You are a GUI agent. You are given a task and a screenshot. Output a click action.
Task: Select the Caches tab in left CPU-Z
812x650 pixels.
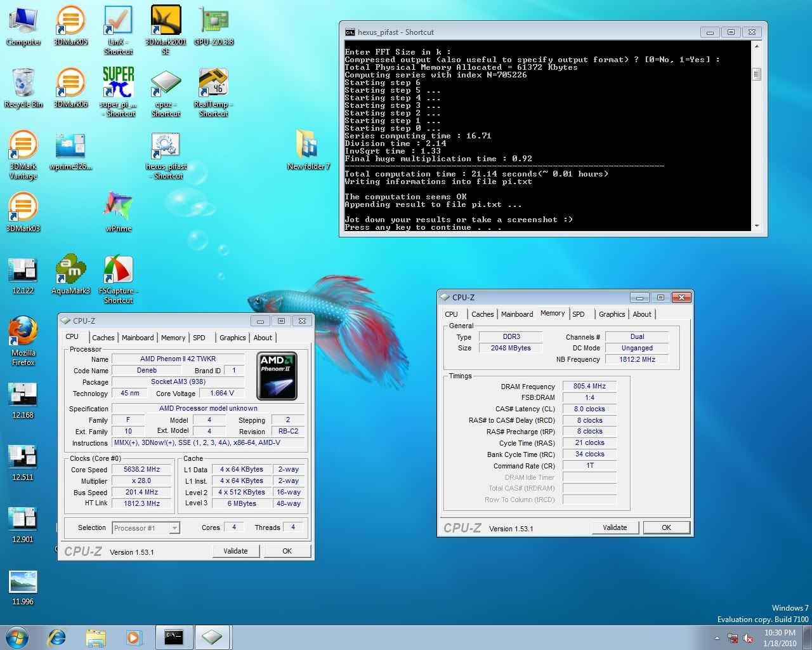[x=103, y=338]
